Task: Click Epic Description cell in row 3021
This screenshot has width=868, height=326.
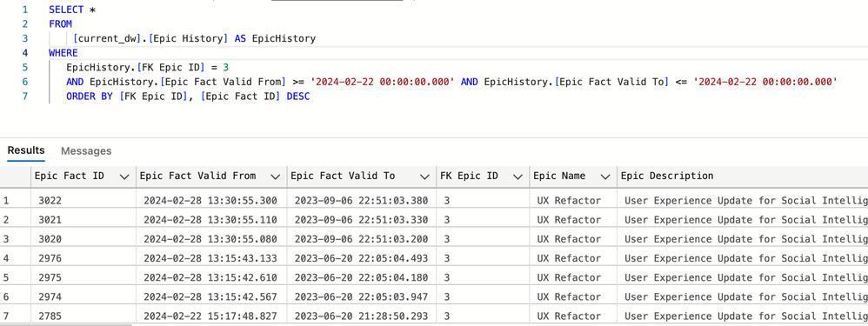Action: click(x=743, y=220)
